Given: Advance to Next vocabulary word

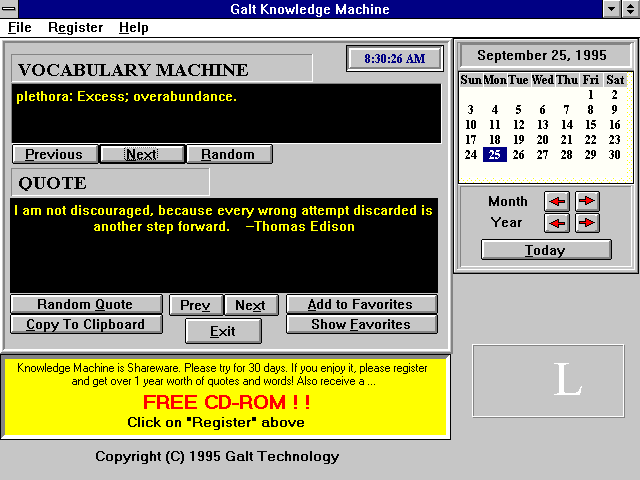Looking at the screenshot, I should pos(141,154).
